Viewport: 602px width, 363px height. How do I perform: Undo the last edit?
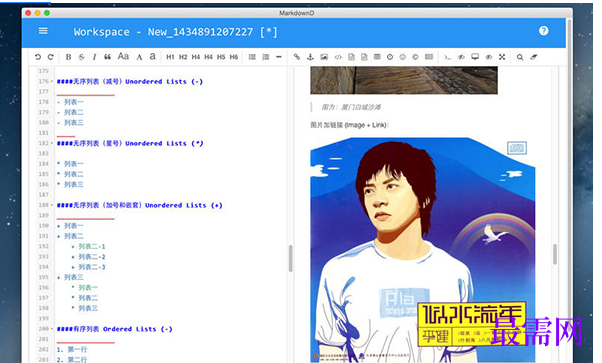[38, 57]
